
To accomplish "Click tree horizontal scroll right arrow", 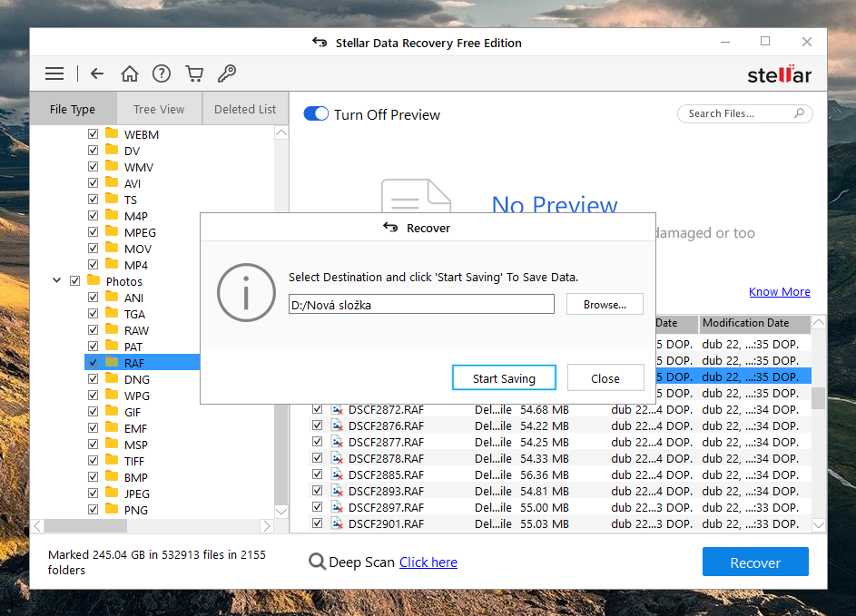I will pyautogui.click(x=266, y=526).
